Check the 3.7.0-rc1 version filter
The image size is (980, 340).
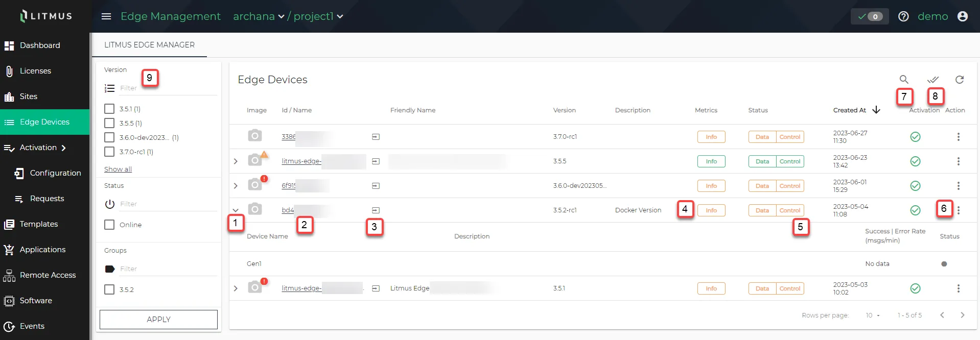pos(109,152)
